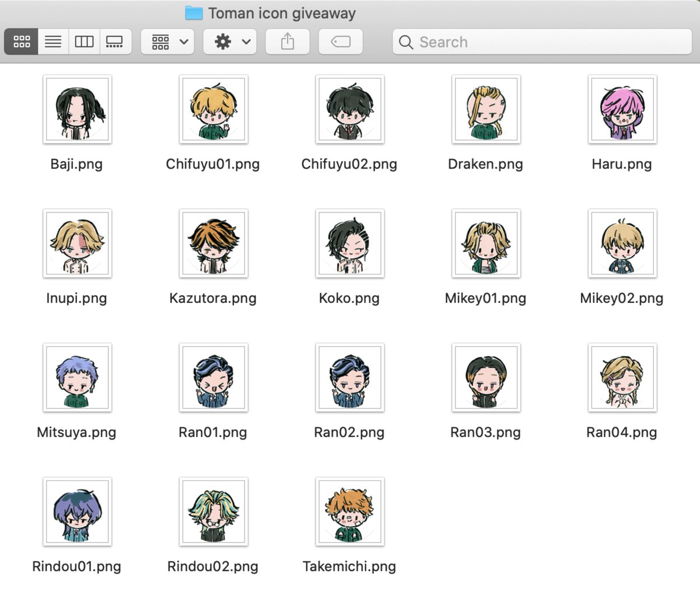Select the Takemichi.png thumbnail

[x=350, y=512]
